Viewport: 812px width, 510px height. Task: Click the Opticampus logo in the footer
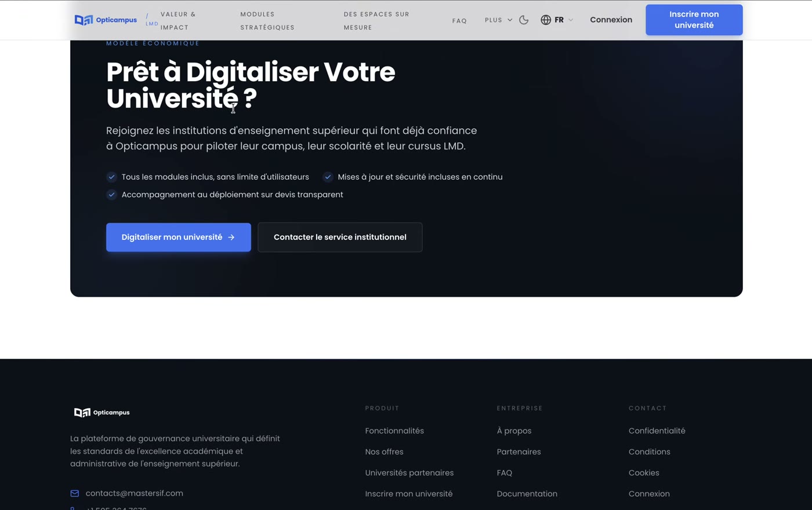102,413
